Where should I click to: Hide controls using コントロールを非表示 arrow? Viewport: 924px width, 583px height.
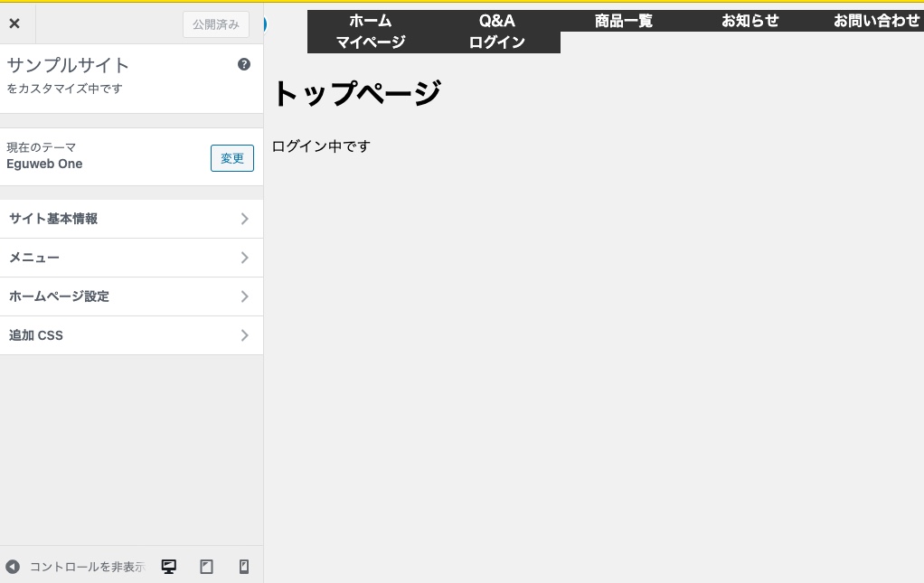13,567
